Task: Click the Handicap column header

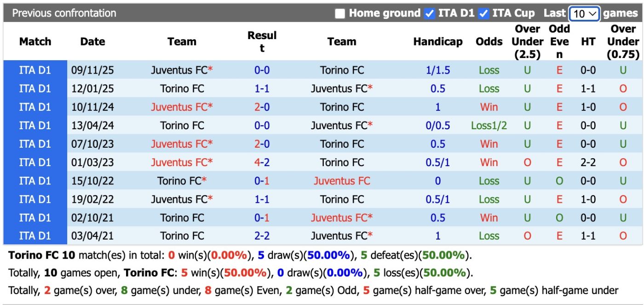Action: tap(438, 41)
